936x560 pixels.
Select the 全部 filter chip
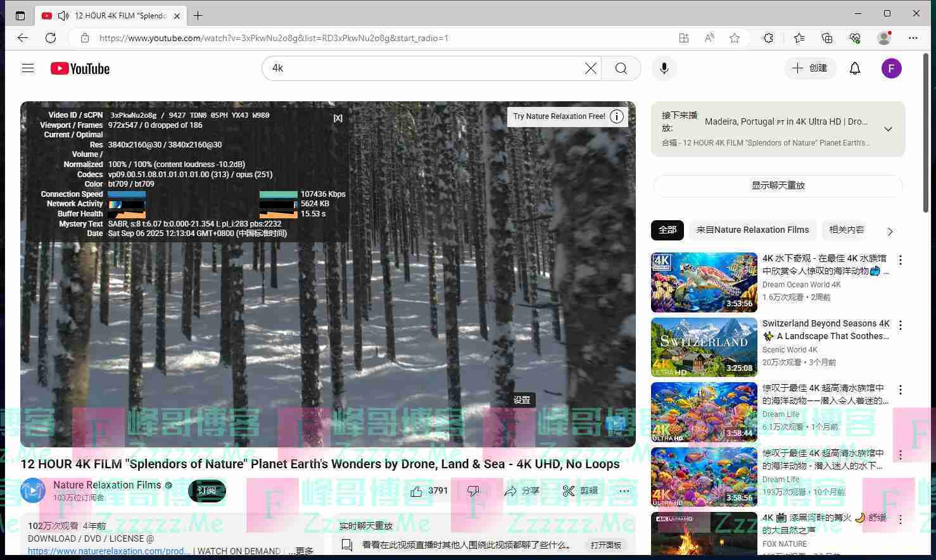[x=667, y=230]
